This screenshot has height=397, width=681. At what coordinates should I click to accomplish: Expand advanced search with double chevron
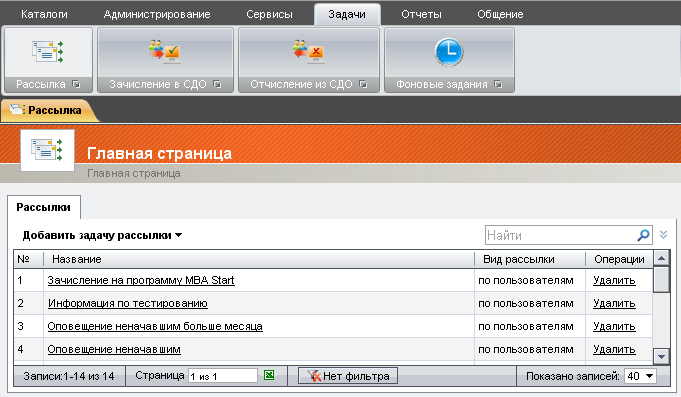click(663, 235)
